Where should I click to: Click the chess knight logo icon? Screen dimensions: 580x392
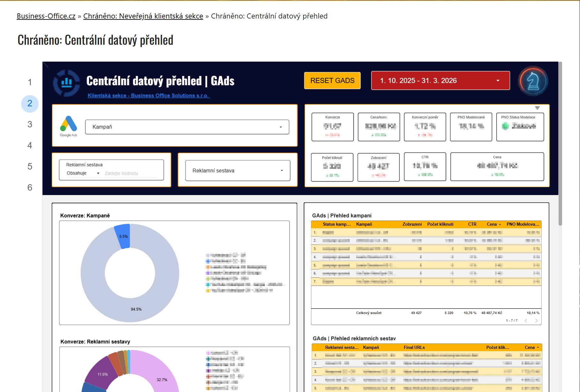(533, 81)
